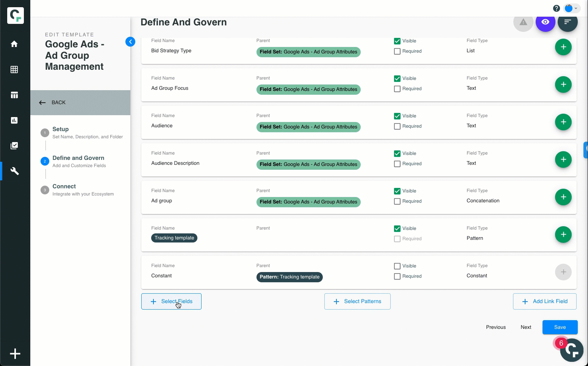Open the help question mark icon

557,8
